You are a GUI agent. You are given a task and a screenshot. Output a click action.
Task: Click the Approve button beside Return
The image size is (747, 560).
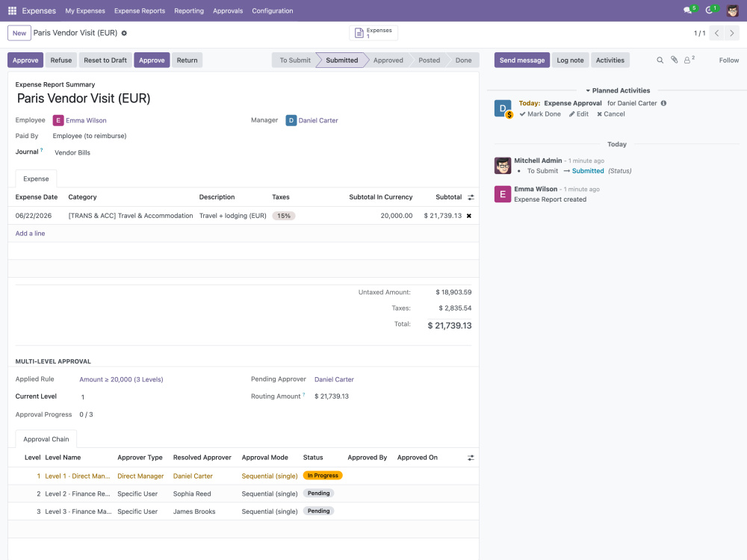click(152, 60)
